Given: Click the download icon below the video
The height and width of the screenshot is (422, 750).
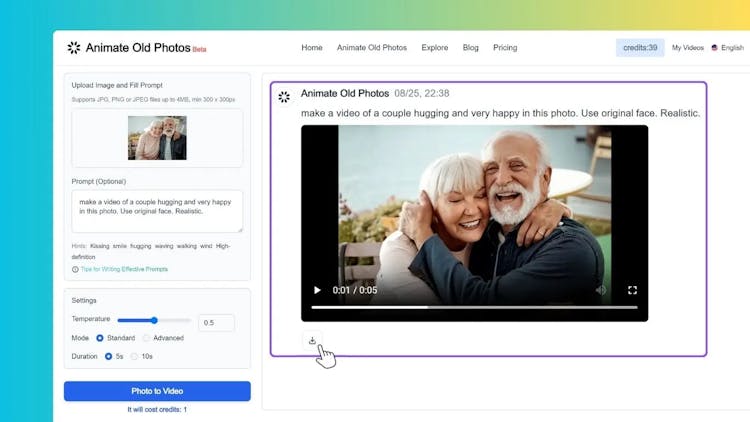Looking at the screenshot, I should click(x=312, y=340).
